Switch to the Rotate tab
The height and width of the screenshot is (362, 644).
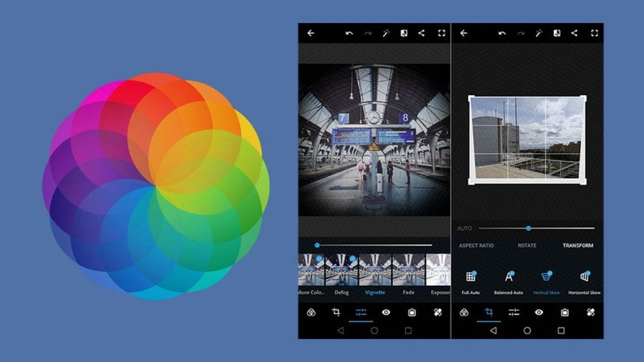[527, 246]
